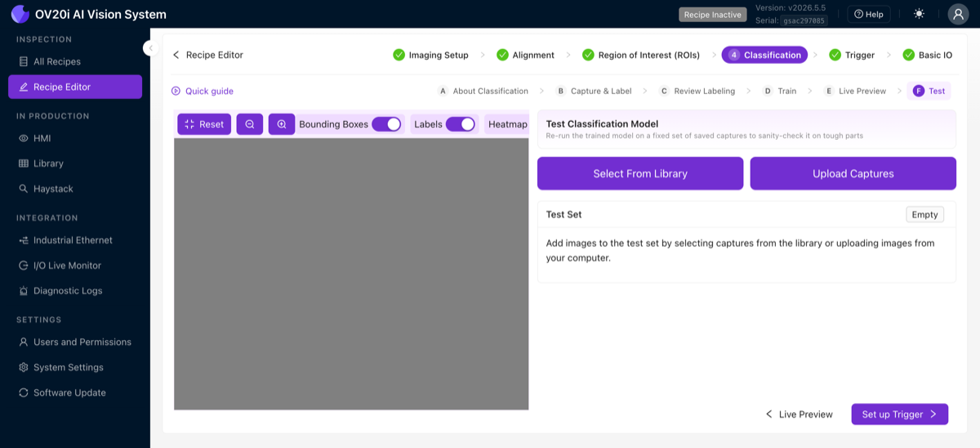Zoom out with the magnifier minus icon
980x448 pixels.
tap(250, 124)
